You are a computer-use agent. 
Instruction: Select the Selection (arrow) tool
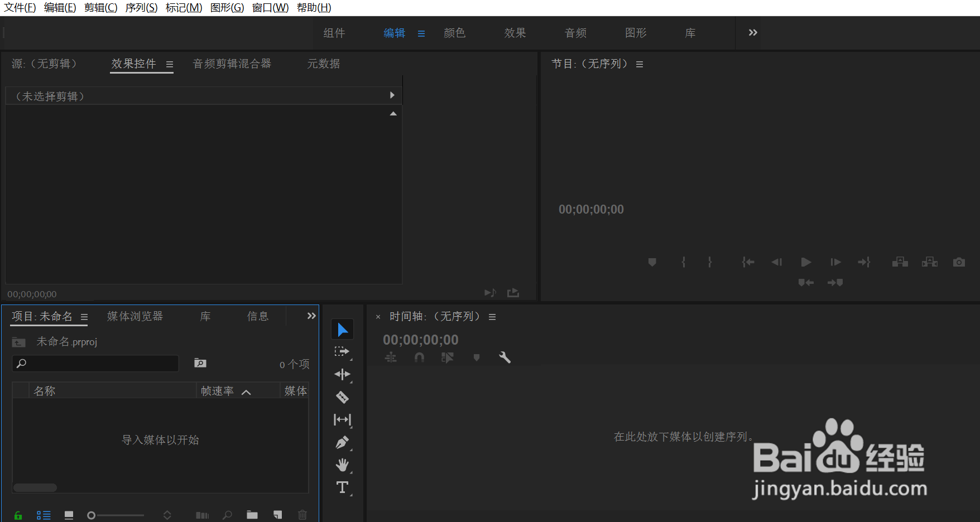[343, 330]
